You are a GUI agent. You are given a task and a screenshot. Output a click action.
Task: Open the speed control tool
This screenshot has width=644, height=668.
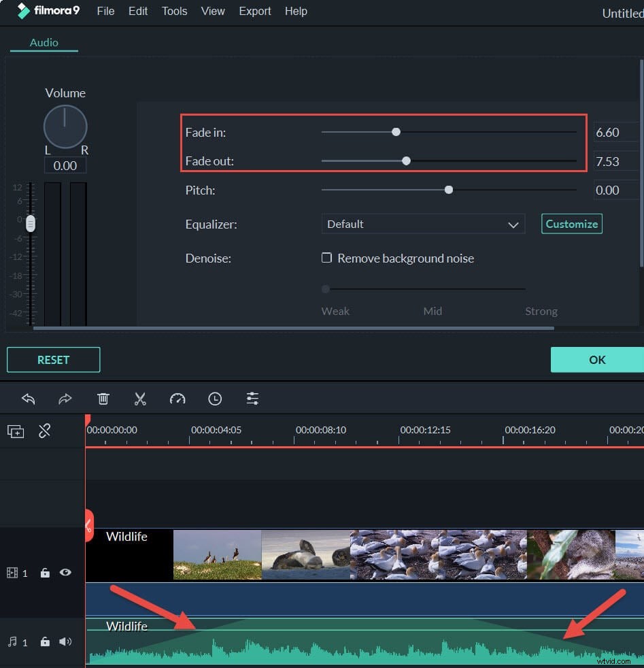(x=177, y=399)
